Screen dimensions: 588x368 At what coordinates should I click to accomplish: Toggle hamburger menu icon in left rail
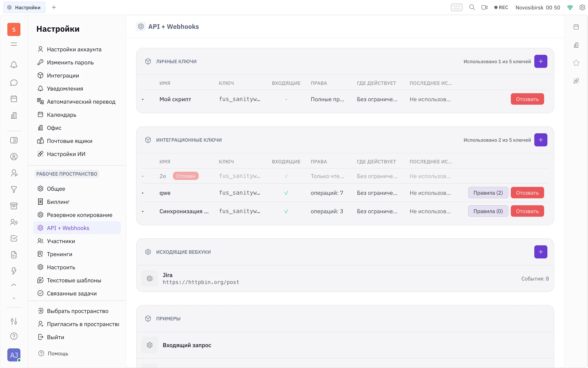[x=14, y=44]
